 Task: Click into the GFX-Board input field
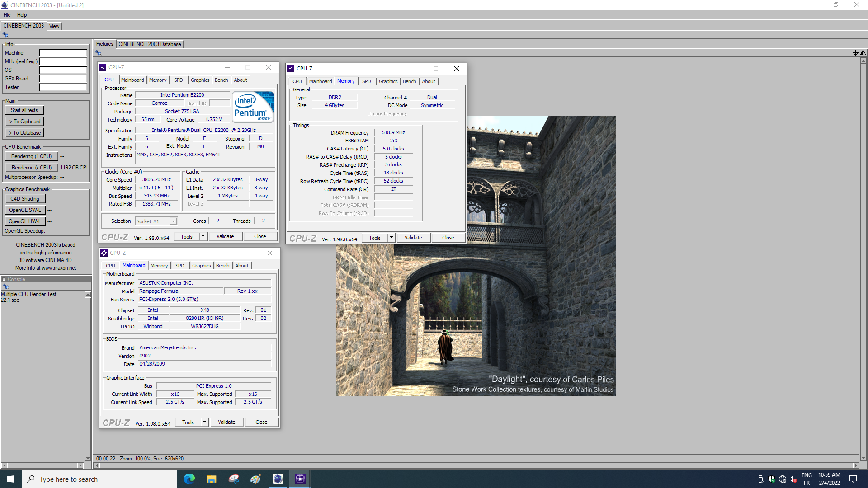63,79
